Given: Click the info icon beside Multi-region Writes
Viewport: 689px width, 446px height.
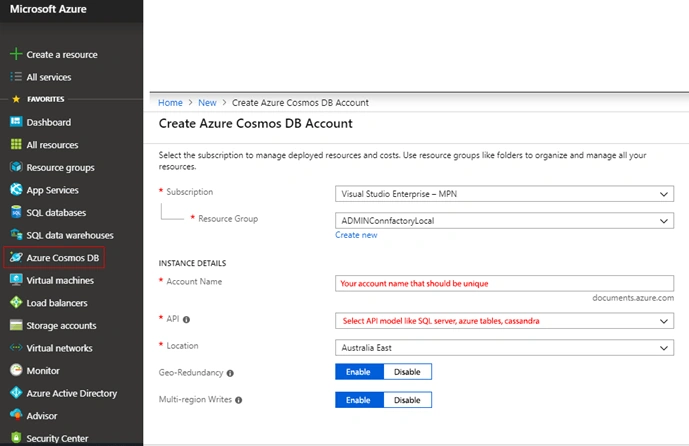Looking at the screenshot, I should pos(239,400).
